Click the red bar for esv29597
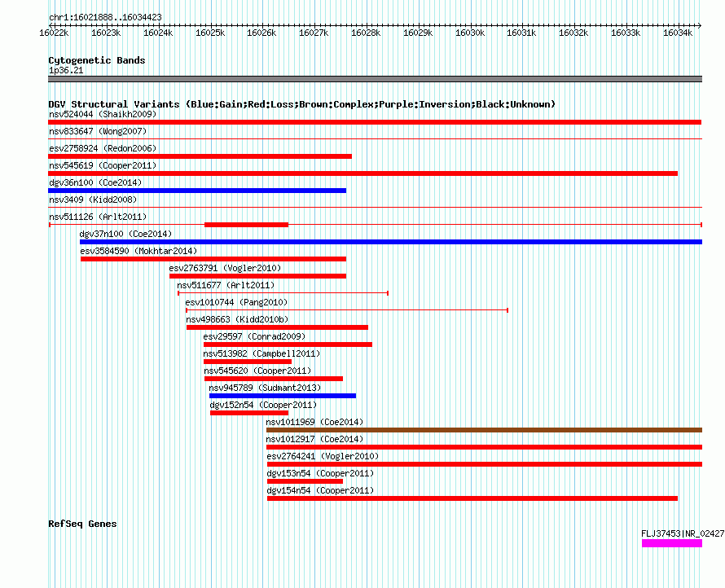Image resolution: width=725 pixels, height=588 pixels. click(288, 344)
